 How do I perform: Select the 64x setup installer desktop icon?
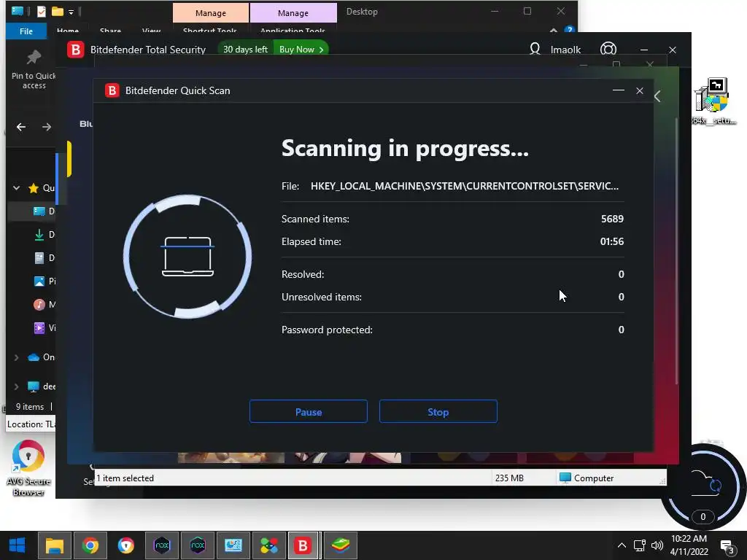tap(713, 101)
